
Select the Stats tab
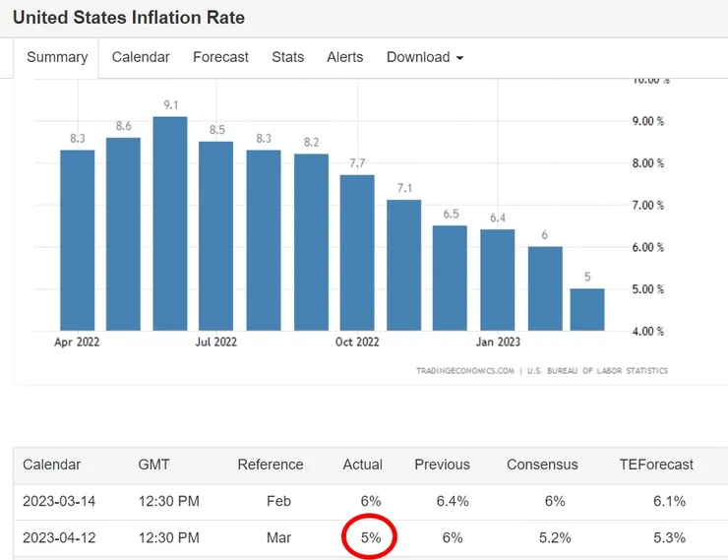click(x=287, y=57)
